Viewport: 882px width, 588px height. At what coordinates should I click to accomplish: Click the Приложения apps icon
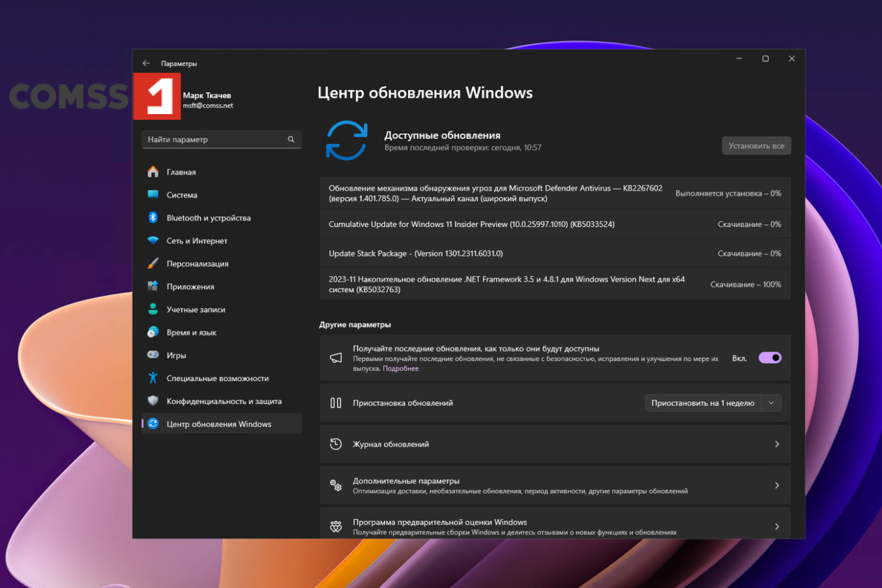pyautogui.click(x=153, y=286)
